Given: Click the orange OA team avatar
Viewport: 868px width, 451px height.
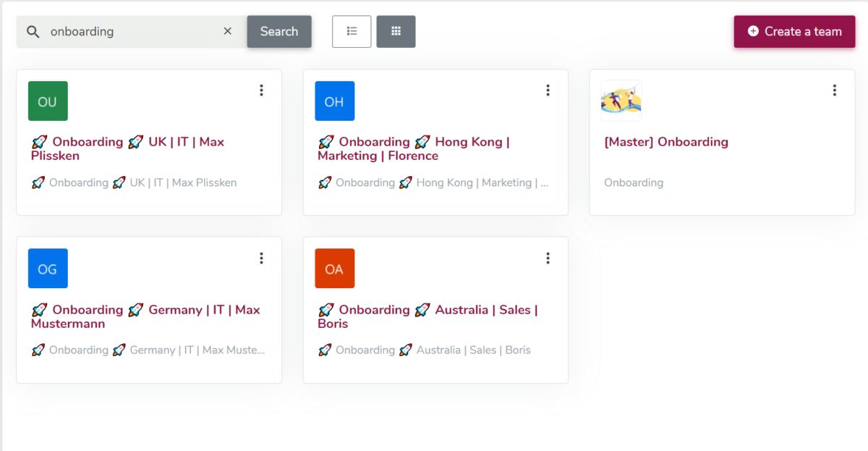Looking at the screenshot, I should pyautogui.click(x=334, y=269).
